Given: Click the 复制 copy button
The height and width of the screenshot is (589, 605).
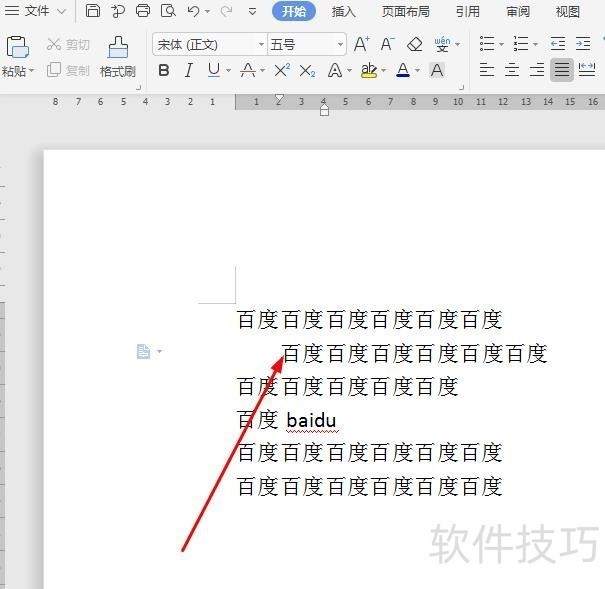Looking at the screenshot, I should point(68,70).
